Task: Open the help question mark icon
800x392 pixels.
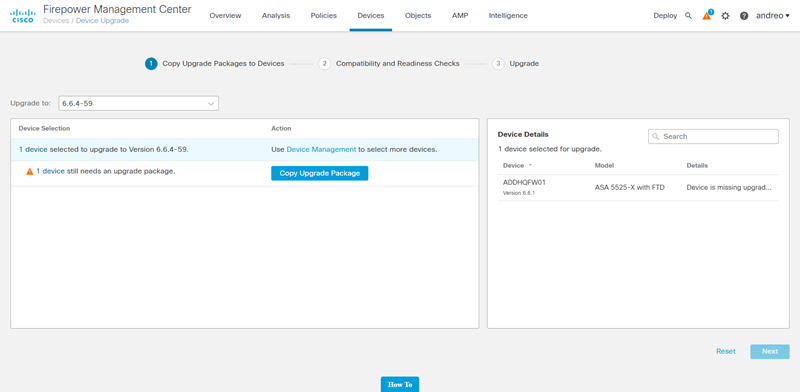Action: tap(744, 16)
